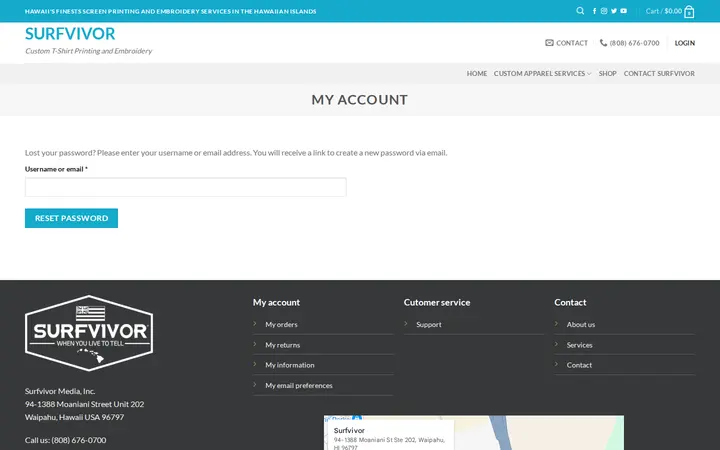Call (808) 676-0700 in header
This screenshot has height=450, width=720.
pos(630,43)
